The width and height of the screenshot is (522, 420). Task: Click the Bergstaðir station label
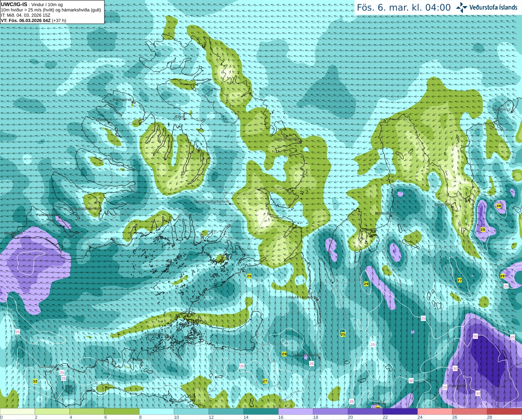(x=442, y=204)
